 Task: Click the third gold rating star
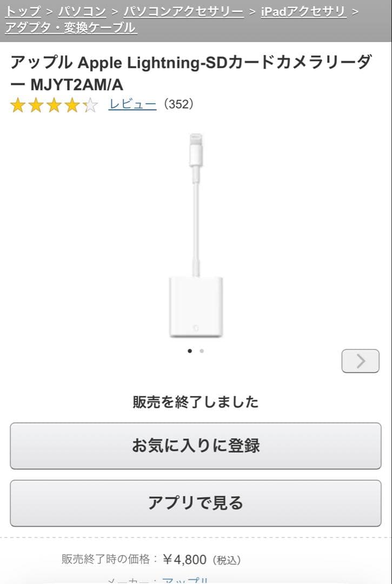54,105
